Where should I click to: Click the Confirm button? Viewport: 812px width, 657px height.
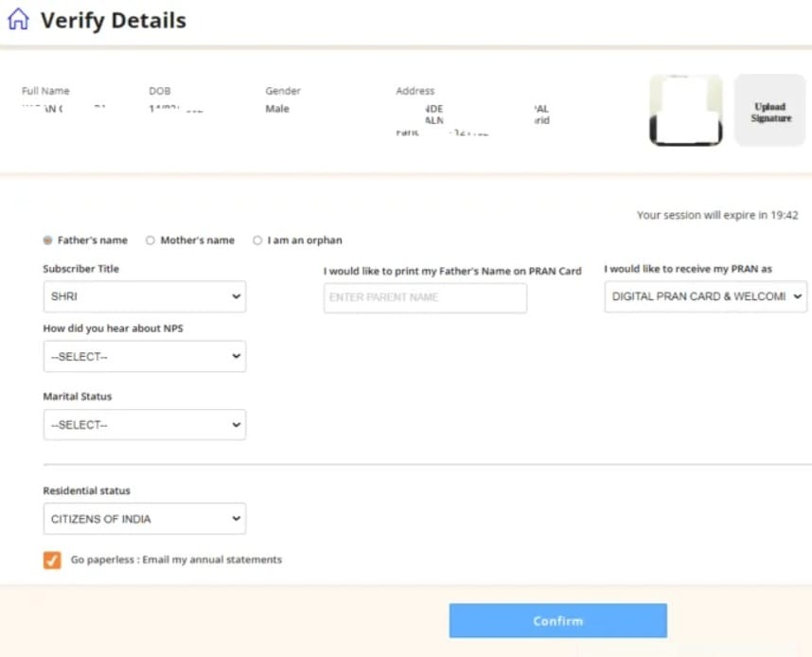tap(557, 621)
